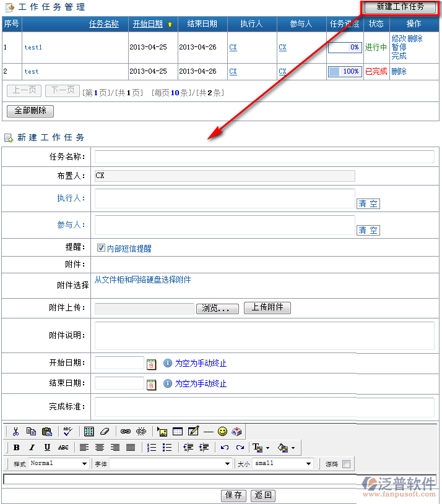442x504 pixels.
Task: Click 浏览... browse button
Action: [217, 309]
